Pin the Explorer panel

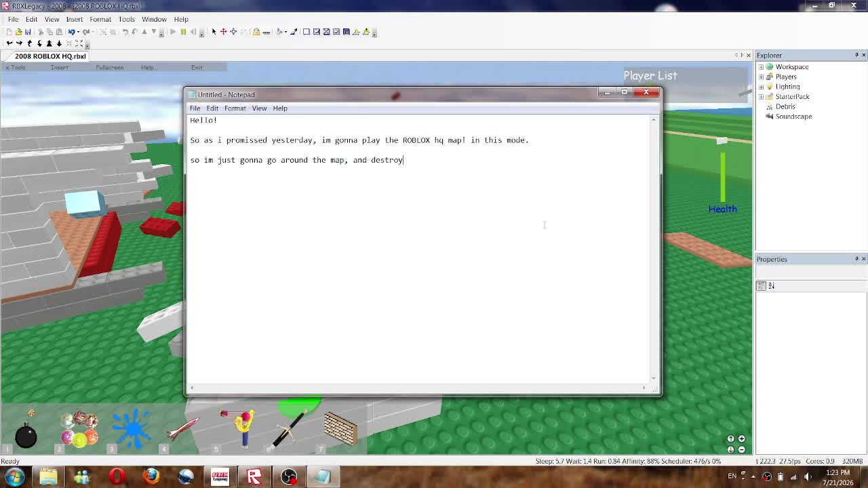(x=856, y=55)
